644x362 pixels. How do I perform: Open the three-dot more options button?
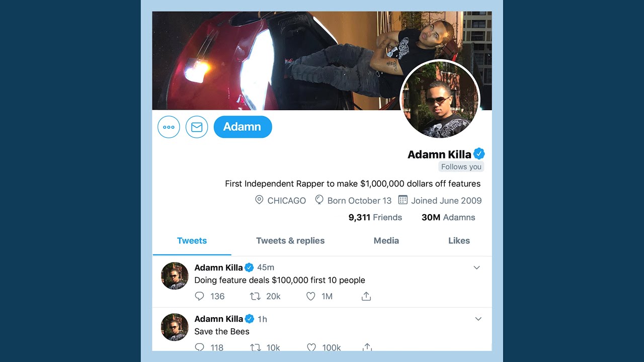tap(169, 127)
